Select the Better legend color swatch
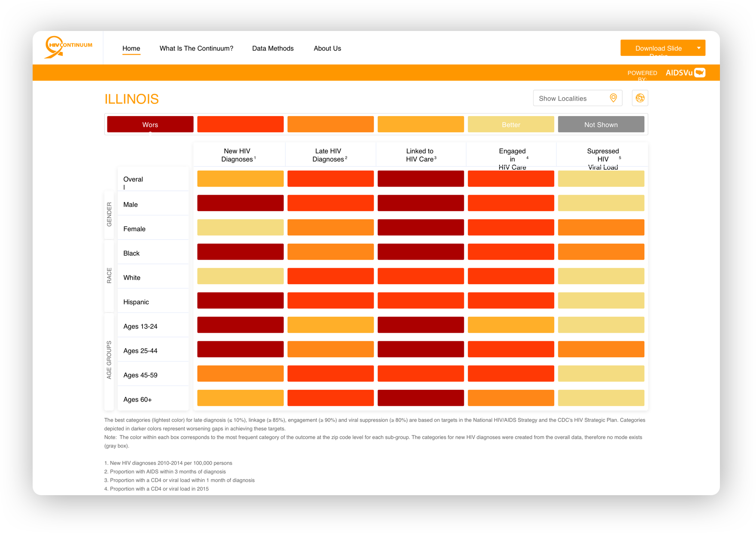The width and height of the screenshot is (756, 533). [x=511, y=125]
